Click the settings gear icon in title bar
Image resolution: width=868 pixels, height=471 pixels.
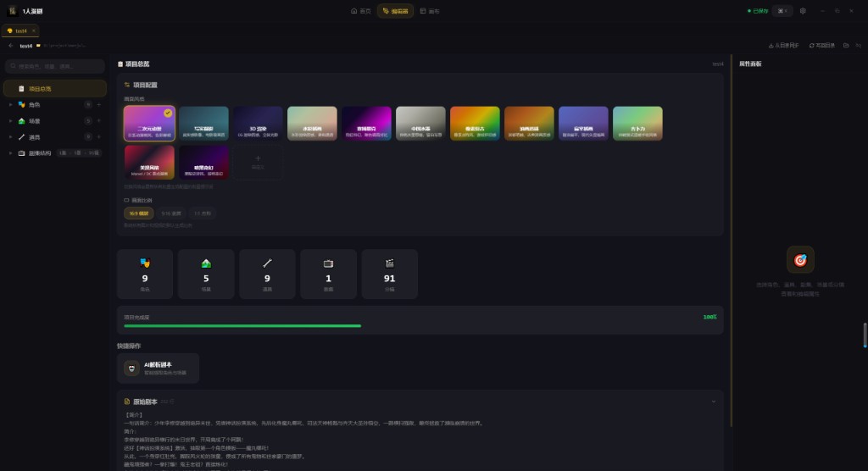[x=803, y=11]
